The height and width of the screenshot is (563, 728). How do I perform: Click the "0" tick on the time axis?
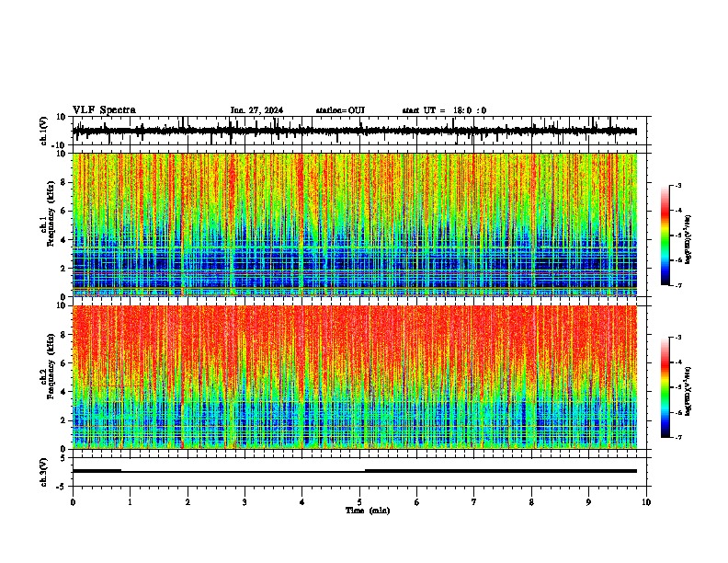coord(73,502)
